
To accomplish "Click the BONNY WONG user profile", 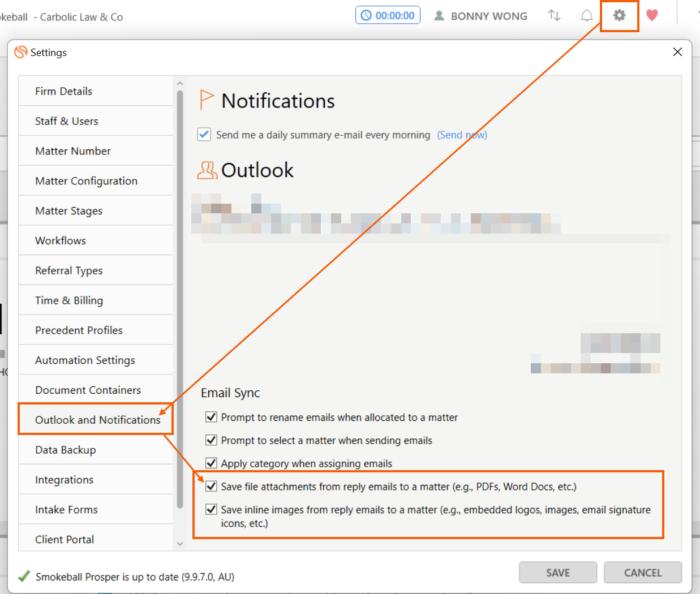I will pyautogui.click(x=480, y=16).
